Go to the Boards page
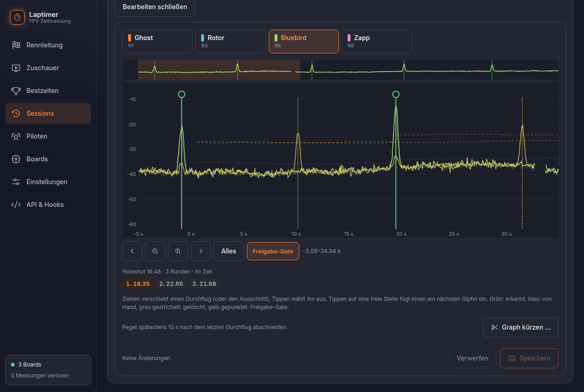Screen dimensions: 584x392 tap(48, 159)
